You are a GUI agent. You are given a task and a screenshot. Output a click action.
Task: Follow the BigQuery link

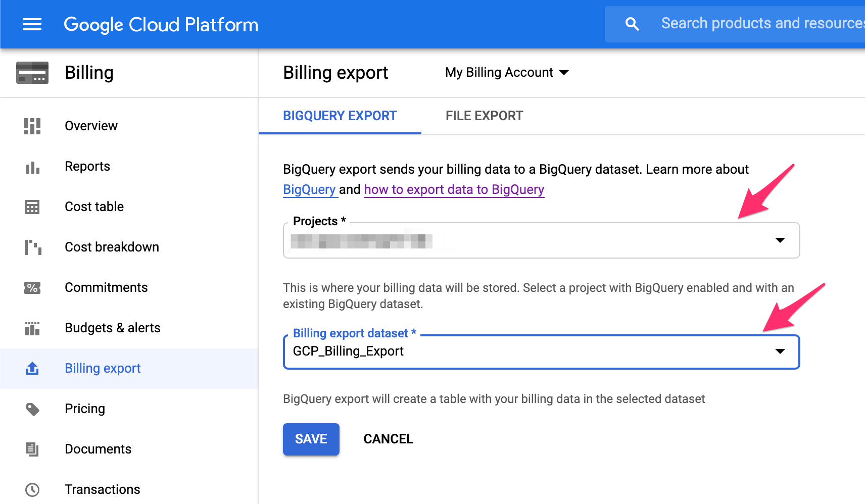[x=309, y=189]
